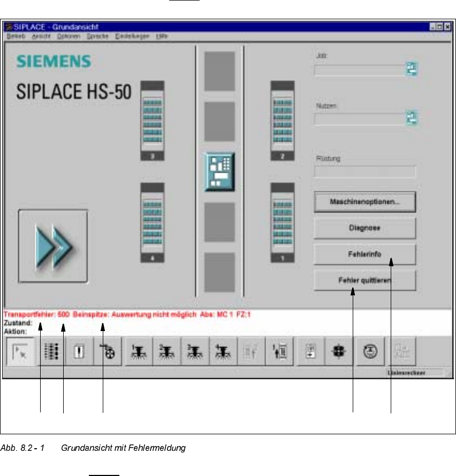456x476 pixels.
Task: Click the double-arrow start button
Action: point(53,246)
